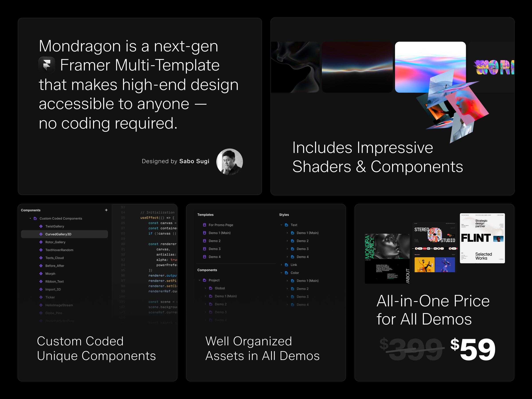Expand the Global folder under Project
Screen dimensions: 532x399
[205, 288]
